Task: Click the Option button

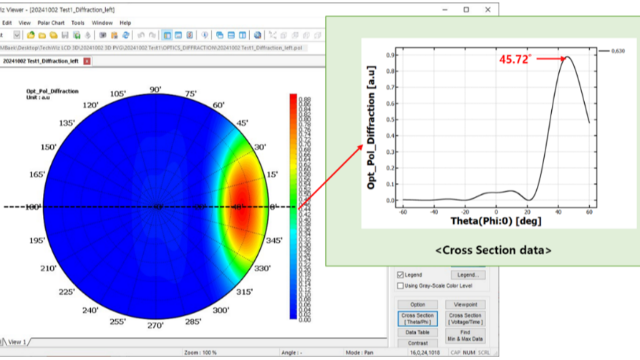Action: [418, 304]
